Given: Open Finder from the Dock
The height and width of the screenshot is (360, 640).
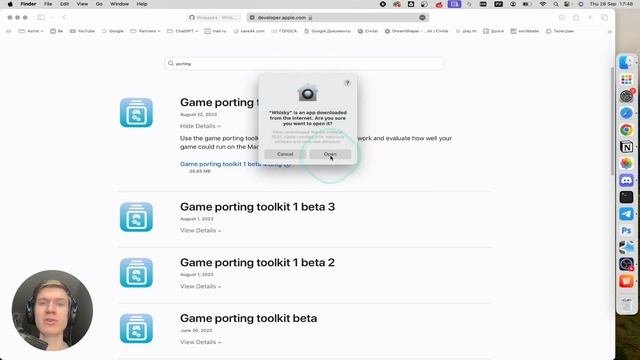Looking at the screenshot, I should 626,62.
